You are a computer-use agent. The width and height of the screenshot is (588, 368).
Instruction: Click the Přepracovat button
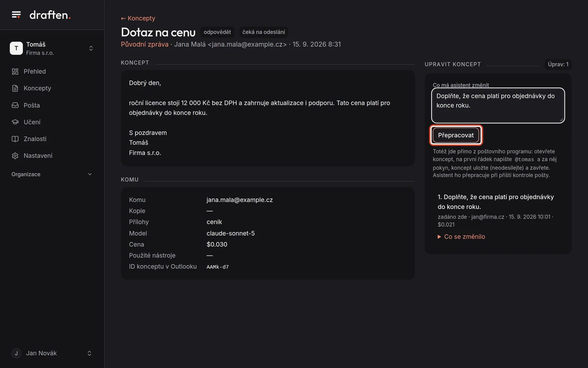pyautogui.click(x=456, y=135)
